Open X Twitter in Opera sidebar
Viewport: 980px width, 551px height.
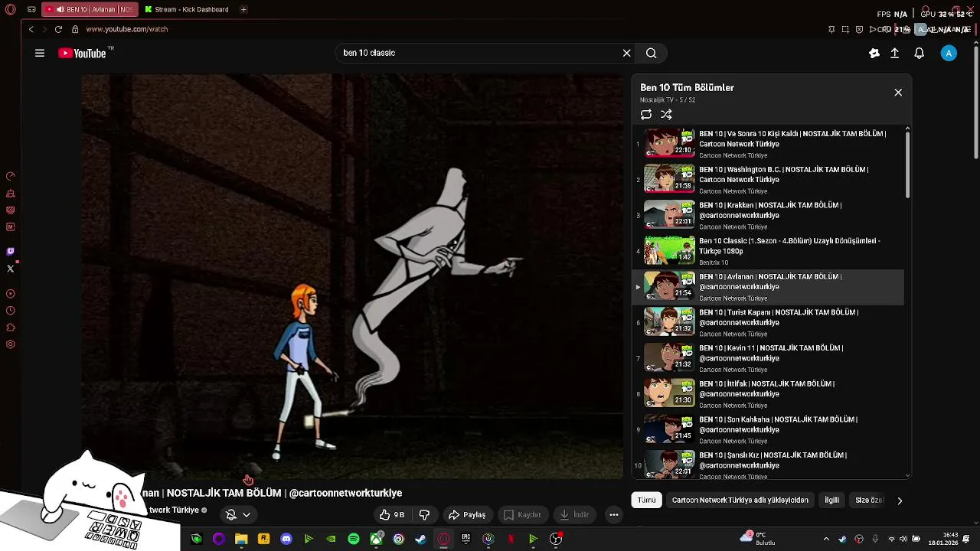(x=10, y=269)
